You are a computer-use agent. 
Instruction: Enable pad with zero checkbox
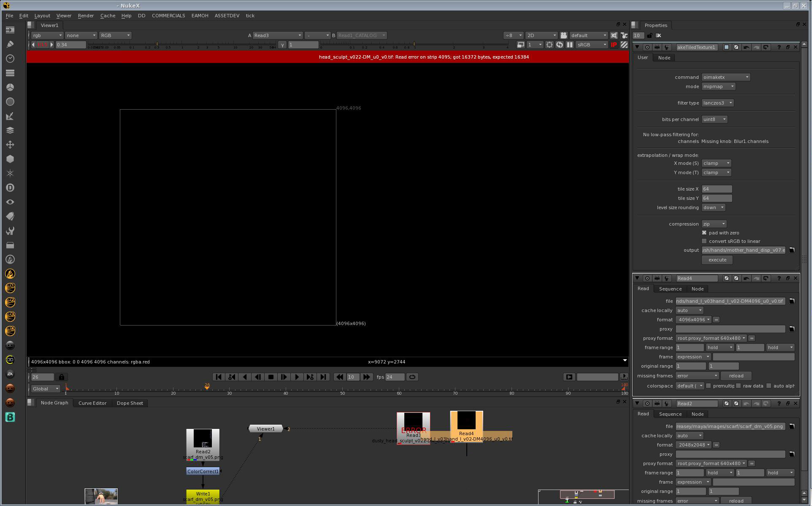704,233
